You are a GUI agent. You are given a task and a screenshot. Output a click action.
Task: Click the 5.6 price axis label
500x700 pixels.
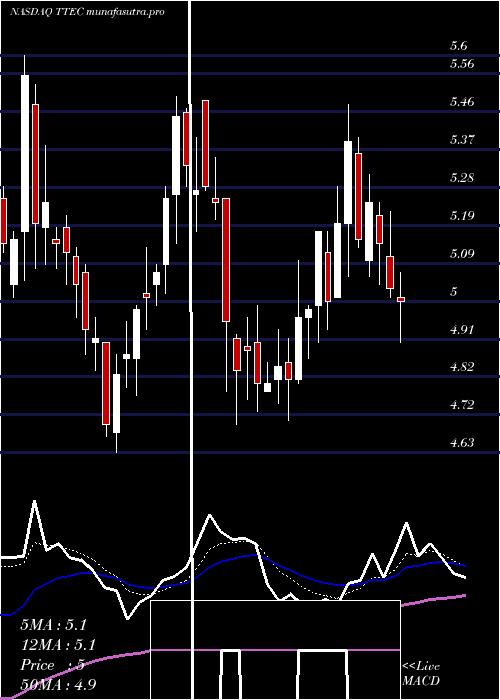pos(459,46)
